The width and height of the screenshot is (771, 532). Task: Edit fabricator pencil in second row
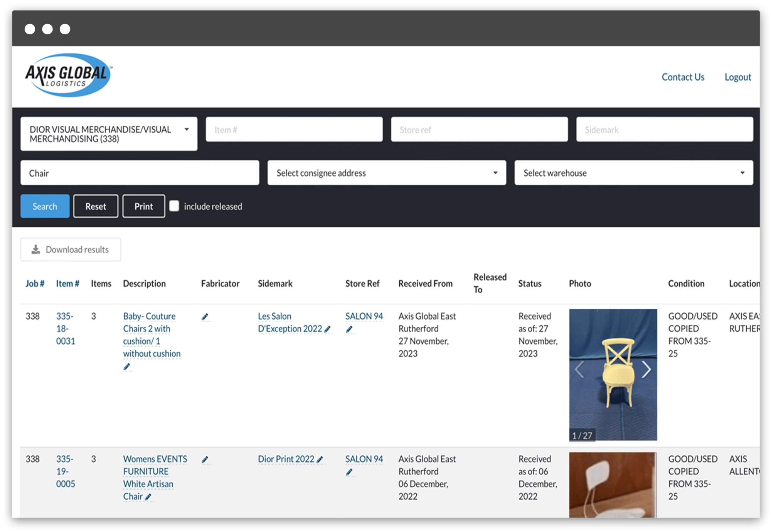pyautogui.click(x=205, y=460)
